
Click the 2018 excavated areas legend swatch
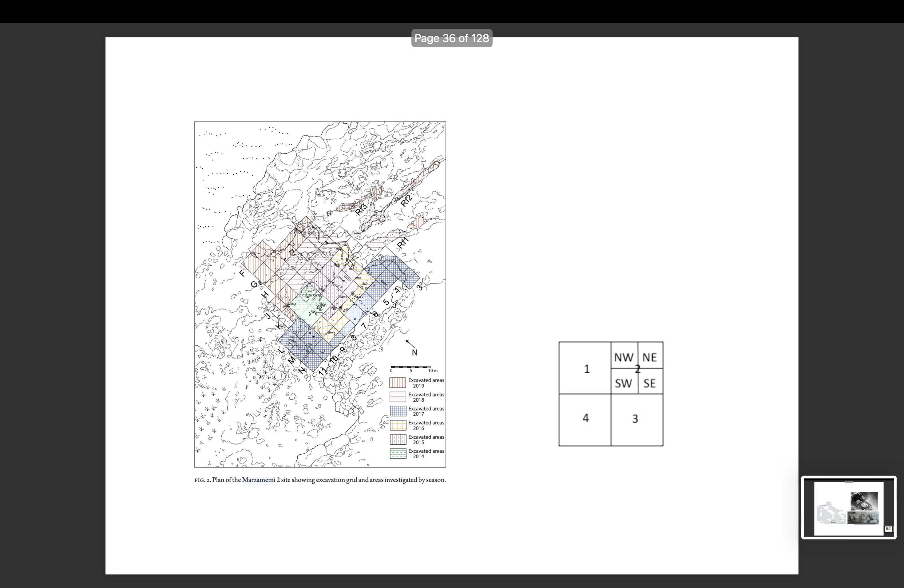click(x=398, y=397)
